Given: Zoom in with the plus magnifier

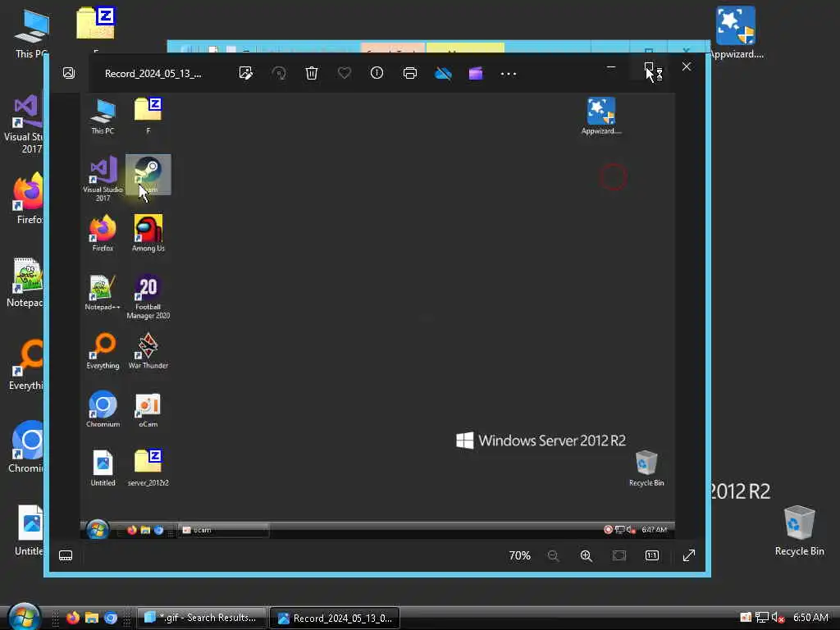Looking at the screenshot, I should [x=586, y=555].
